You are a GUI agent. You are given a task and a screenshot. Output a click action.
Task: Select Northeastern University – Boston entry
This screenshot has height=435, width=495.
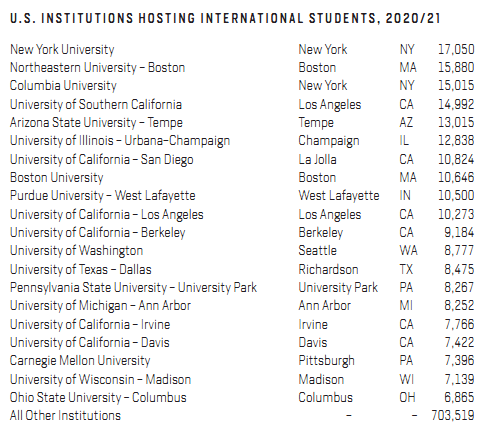[97, 68]
